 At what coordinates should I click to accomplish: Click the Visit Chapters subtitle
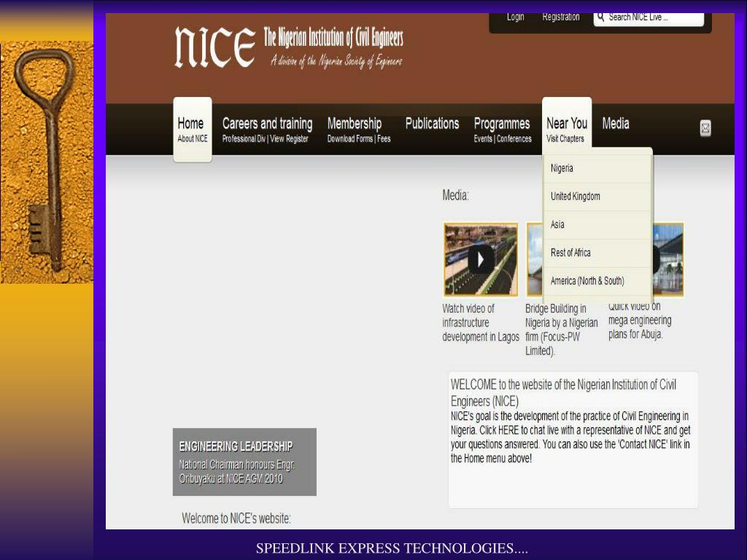(x=565, y=139)
